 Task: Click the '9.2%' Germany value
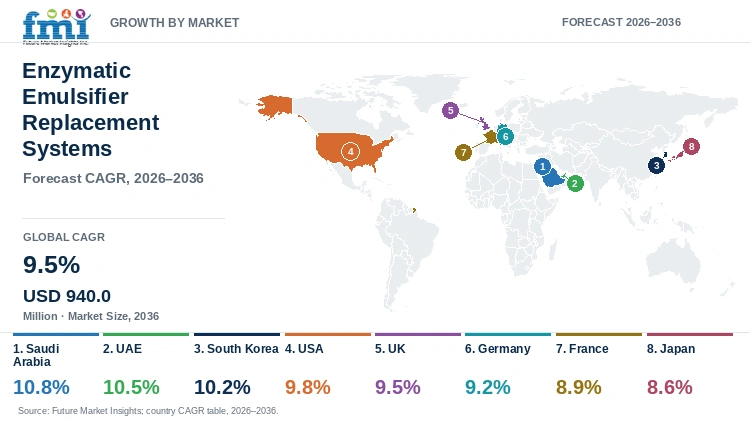(488, 387)
